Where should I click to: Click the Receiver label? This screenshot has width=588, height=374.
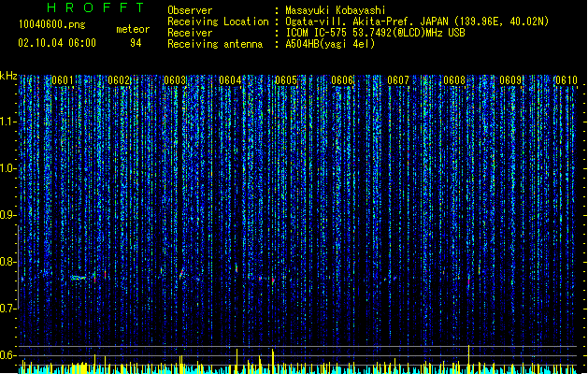tap(190, 33)
